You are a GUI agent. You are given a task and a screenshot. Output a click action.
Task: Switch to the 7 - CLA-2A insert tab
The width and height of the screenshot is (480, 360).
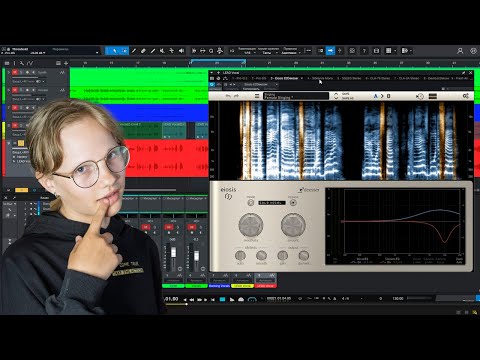pyautogui.click(x=407, y=78)
